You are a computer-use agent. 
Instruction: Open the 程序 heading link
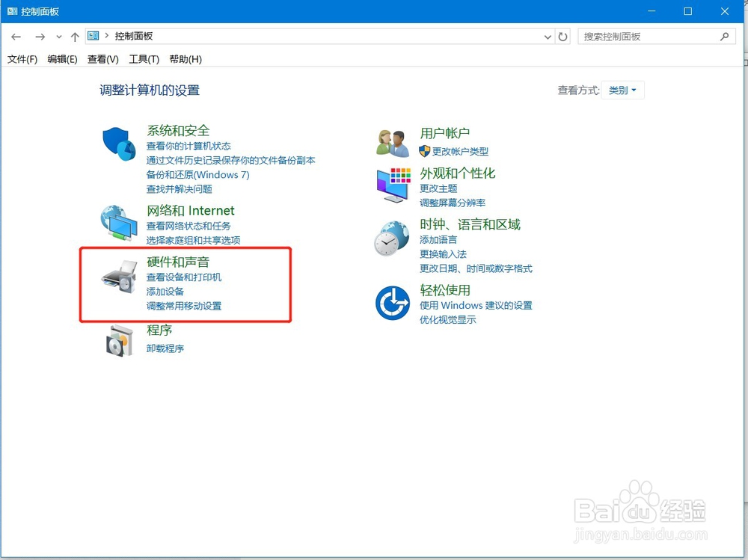coord(159,330)
